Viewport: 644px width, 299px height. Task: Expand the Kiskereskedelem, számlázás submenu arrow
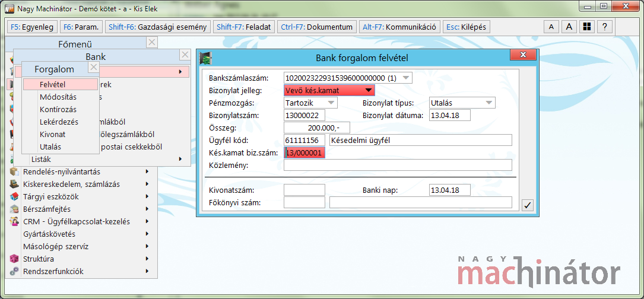point(147,185)
